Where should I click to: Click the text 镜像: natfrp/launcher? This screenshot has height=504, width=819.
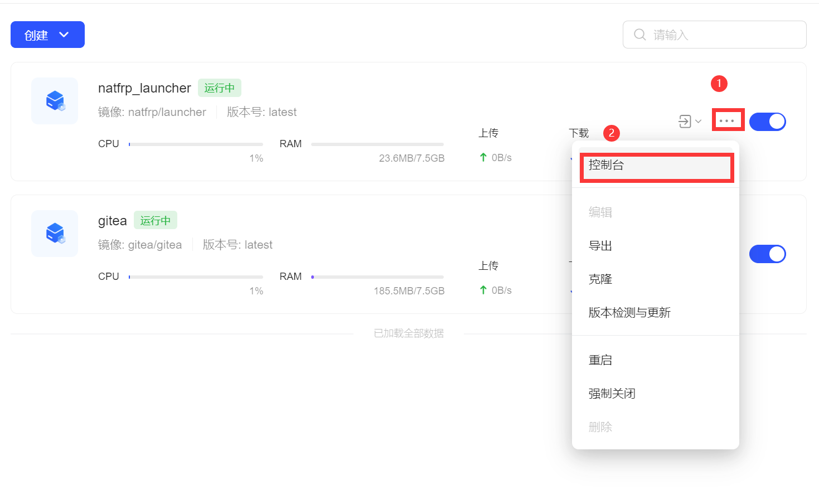pos(152,112)
